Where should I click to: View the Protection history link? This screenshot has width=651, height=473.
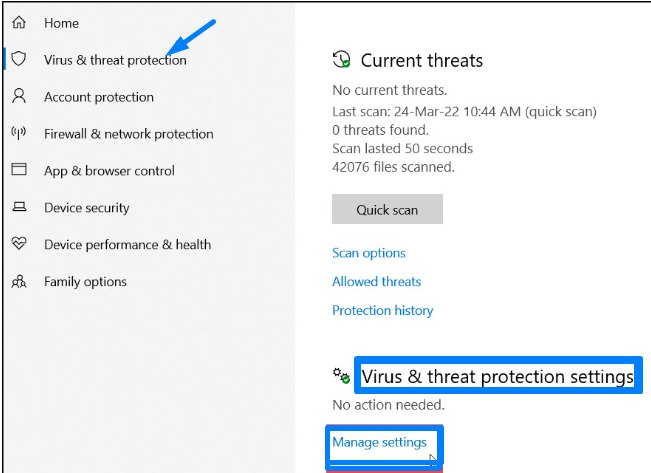[383, 311]
